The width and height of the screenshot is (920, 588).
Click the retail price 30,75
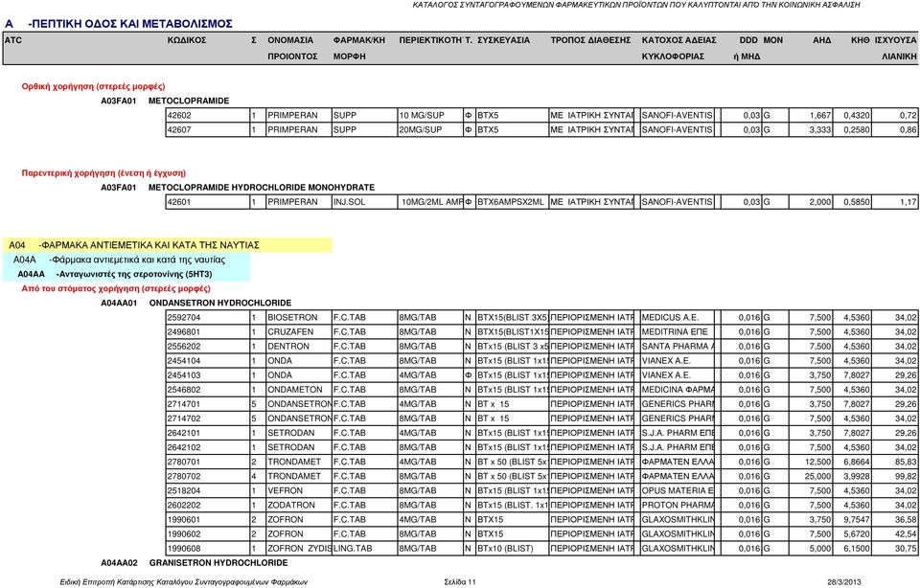[906, 548]
